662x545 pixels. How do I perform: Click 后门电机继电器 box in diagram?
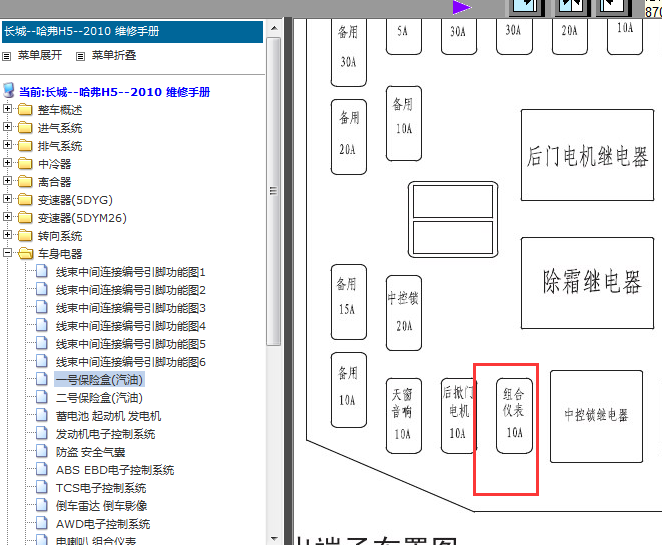coord(587,155)
